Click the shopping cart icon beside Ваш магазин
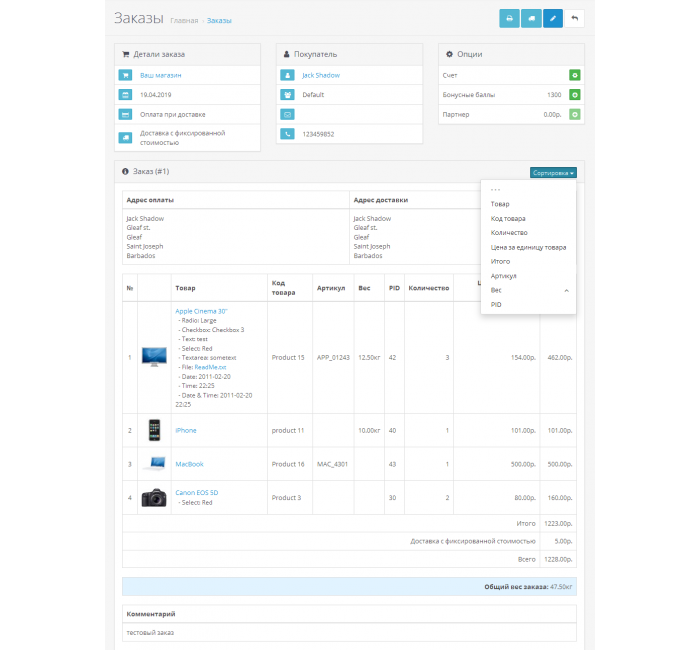 coord(125,75)
